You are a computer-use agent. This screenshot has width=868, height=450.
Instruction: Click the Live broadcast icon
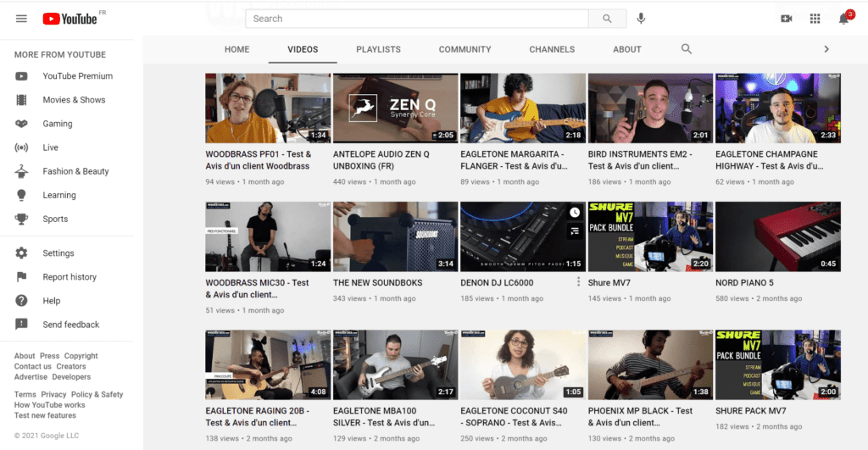click(21, 147)
